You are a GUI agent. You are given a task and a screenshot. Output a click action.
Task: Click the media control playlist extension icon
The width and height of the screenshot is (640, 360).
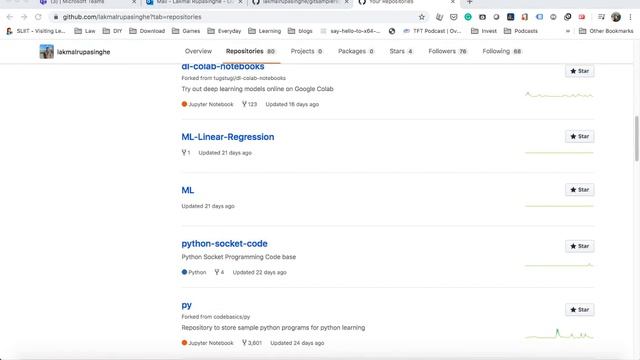[601, 17]
